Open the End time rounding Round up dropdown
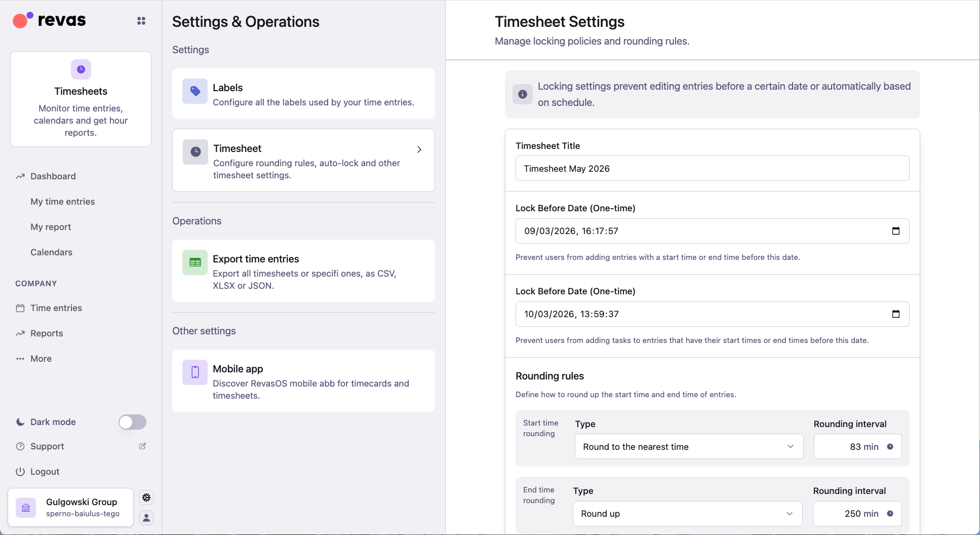Image resolution: width=980 pixels, height=535 pixels. (686, 513)
